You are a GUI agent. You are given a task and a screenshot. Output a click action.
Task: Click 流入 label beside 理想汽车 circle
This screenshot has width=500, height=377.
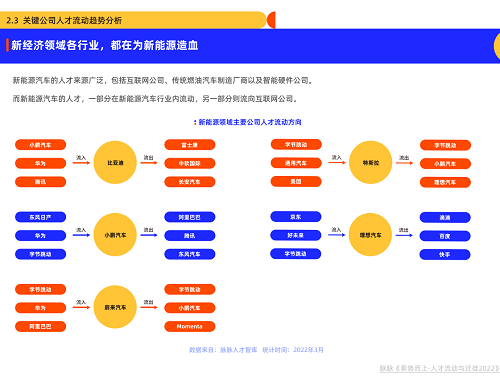click(337, 230)
